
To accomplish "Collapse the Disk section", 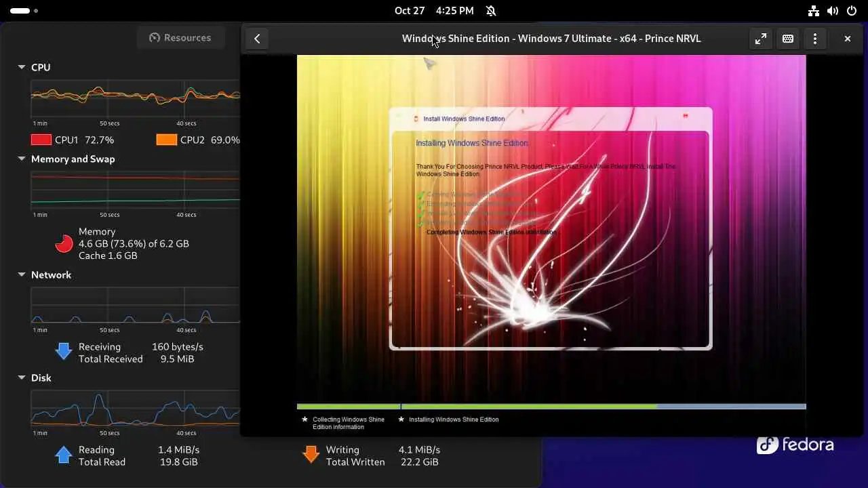I will click(x=22, y=378).
